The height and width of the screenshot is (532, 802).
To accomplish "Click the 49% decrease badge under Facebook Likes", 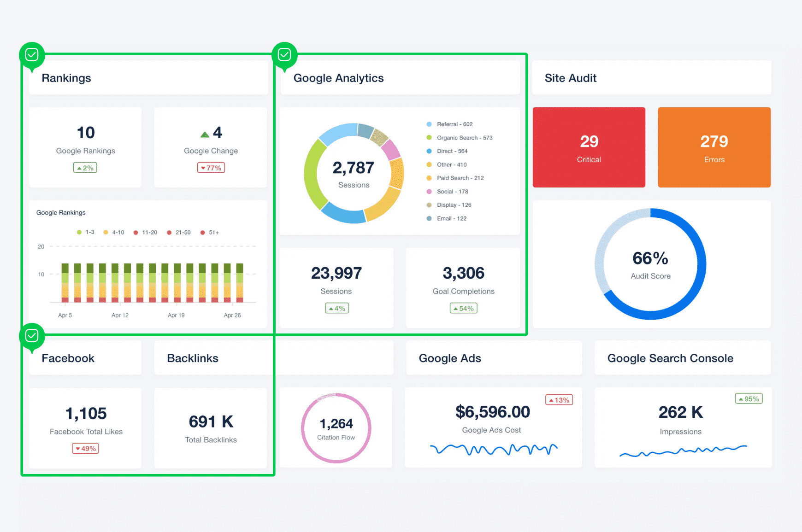I will (x=86, y=449).
